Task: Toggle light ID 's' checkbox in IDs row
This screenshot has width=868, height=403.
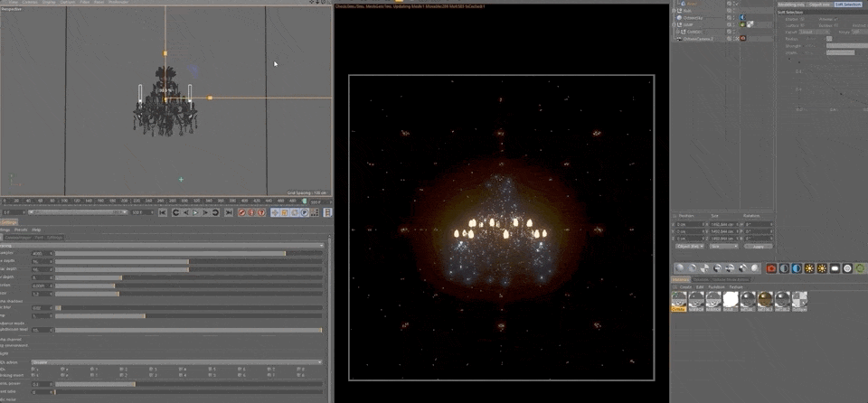Action: 33,370
